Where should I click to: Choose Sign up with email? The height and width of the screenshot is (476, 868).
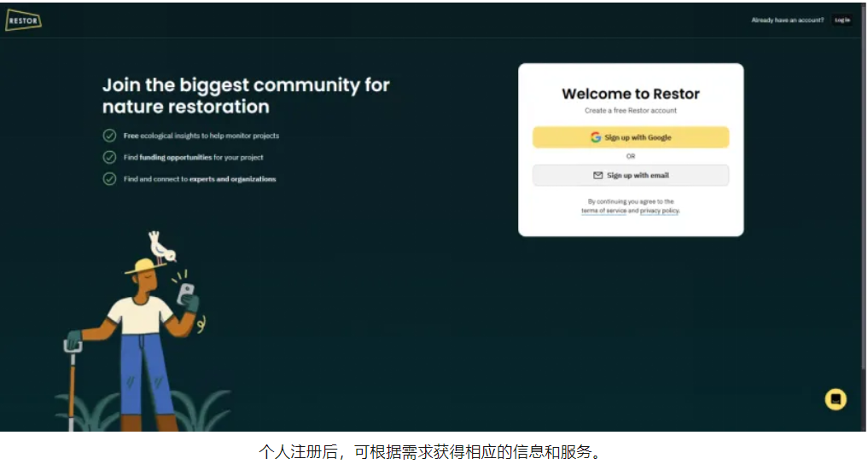coord(631,176)
